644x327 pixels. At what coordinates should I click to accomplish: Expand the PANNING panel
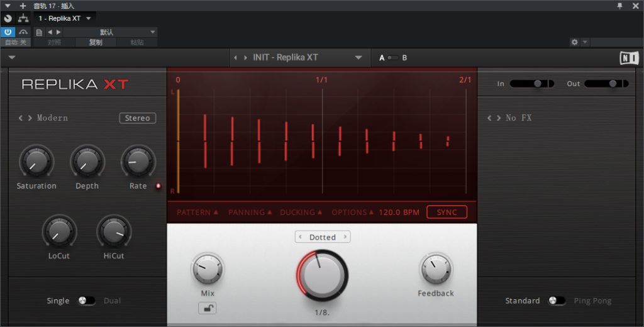(x=250, y=213)
